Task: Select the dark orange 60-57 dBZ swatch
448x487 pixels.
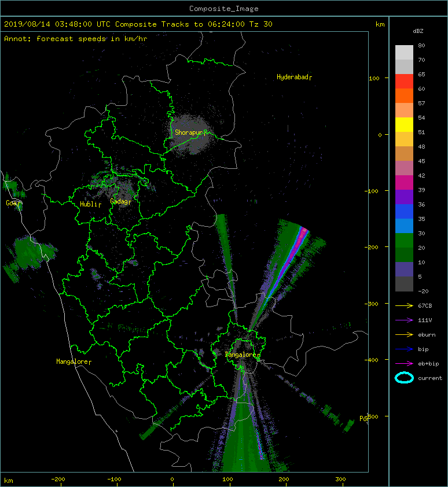Action: coord(404,95)
